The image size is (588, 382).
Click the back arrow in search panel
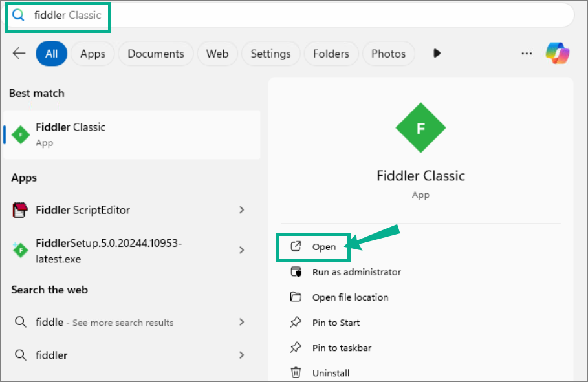pyautogui.click(x=19, y=54)
